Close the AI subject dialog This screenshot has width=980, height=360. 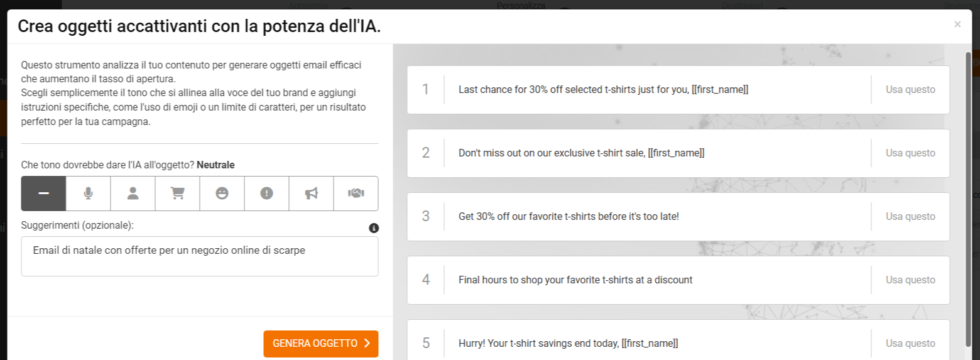coord(957,25)
